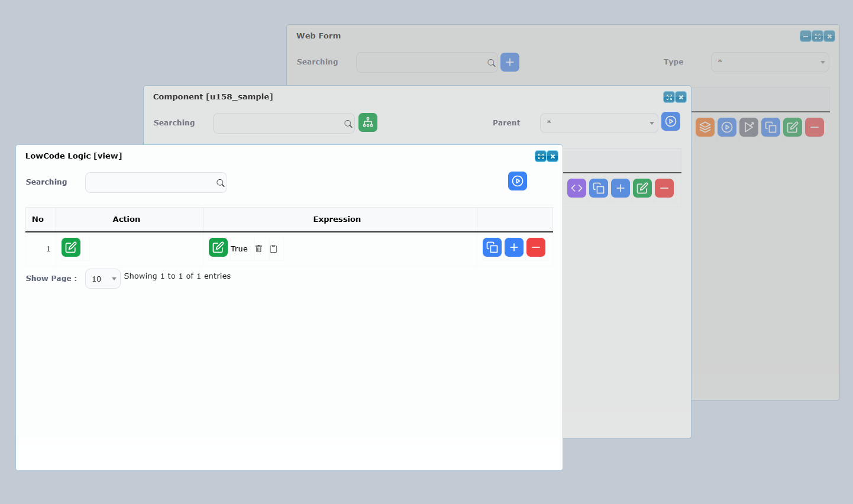
Task: Click the play button in Component window
Action: [x=671, y=121]
